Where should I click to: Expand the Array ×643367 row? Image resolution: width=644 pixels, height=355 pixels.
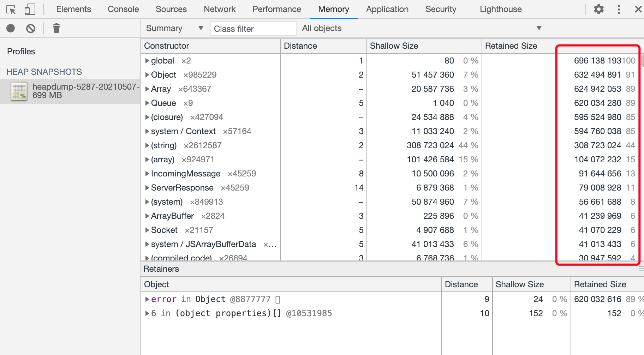[147, 89]
